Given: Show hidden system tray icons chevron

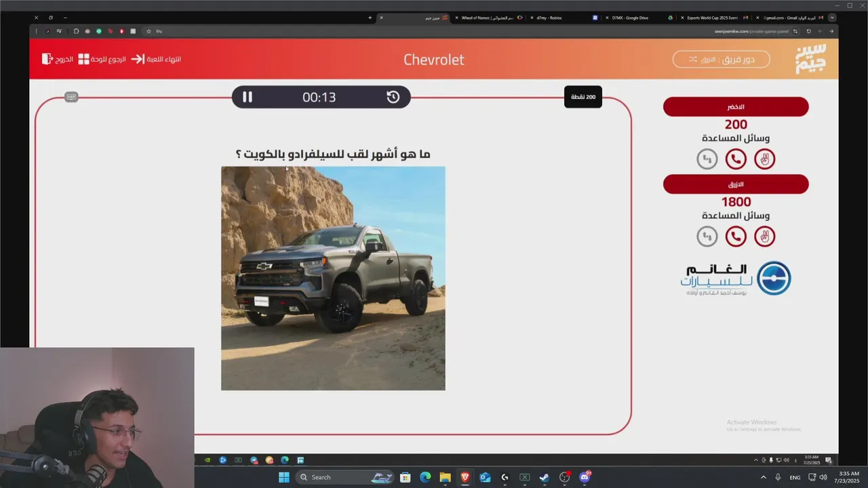Looking at the screenshot, I should point(763,477).
